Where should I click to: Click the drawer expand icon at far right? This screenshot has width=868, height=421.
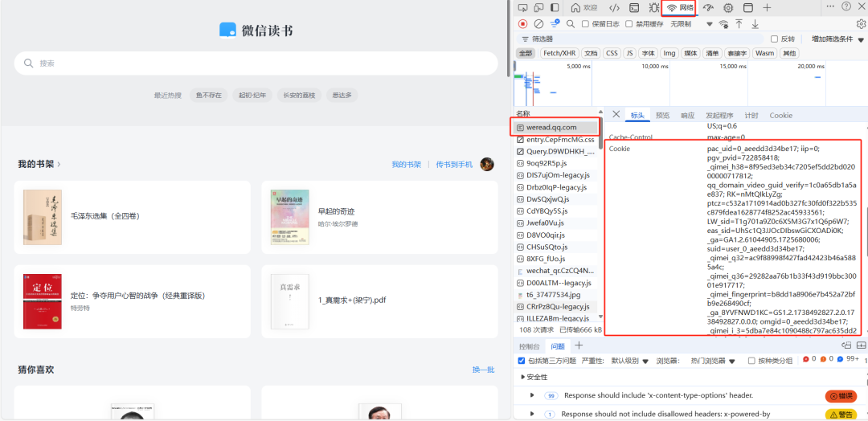pyautogui.click(x=862, y=345)
